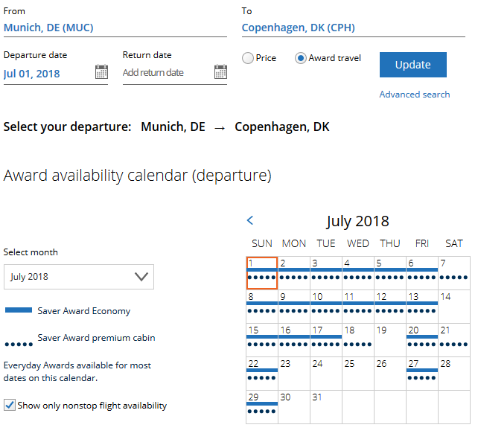Click the dropdown chevron next to July 2018
Viewport: 478px width, 448px height.
141,277
